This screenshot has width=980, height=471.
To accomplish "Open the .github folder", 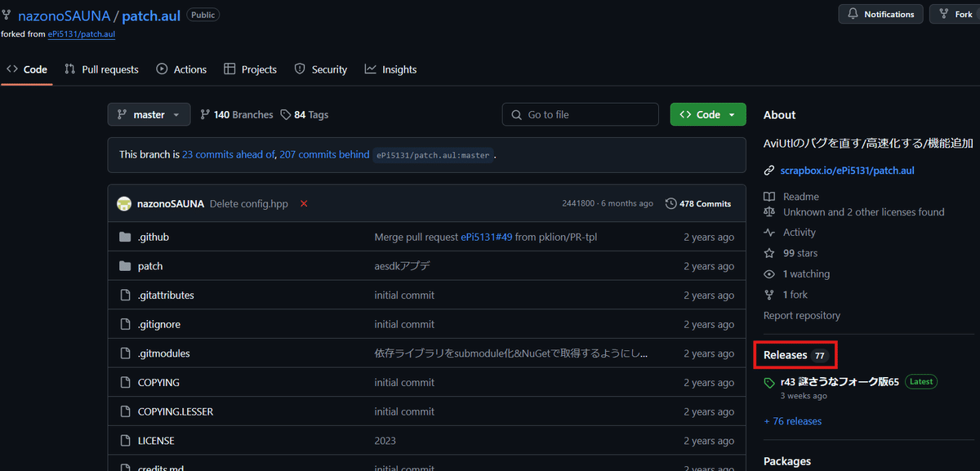I will [x=154, y=237].
